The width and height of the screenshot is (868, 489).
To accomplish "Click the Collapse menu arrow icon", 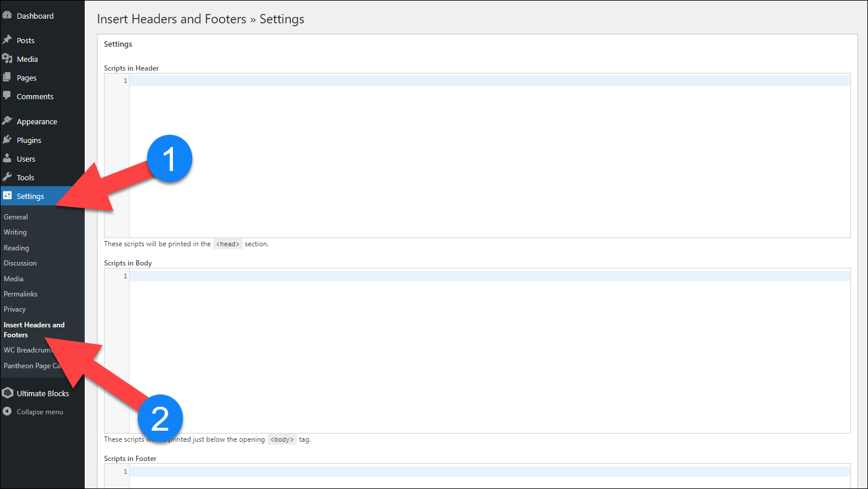I will pyautogui.click(x=7, y=411).
